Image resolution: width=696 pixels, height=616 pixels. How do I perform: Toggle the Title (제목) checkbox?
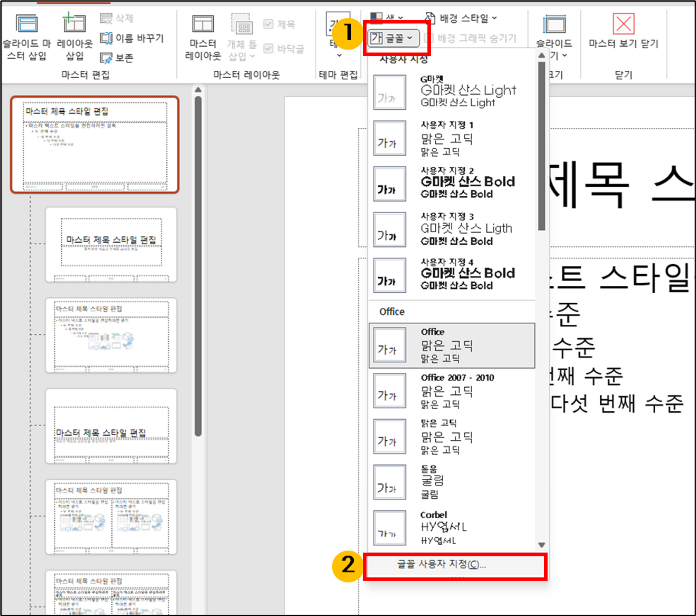(268, 24)
